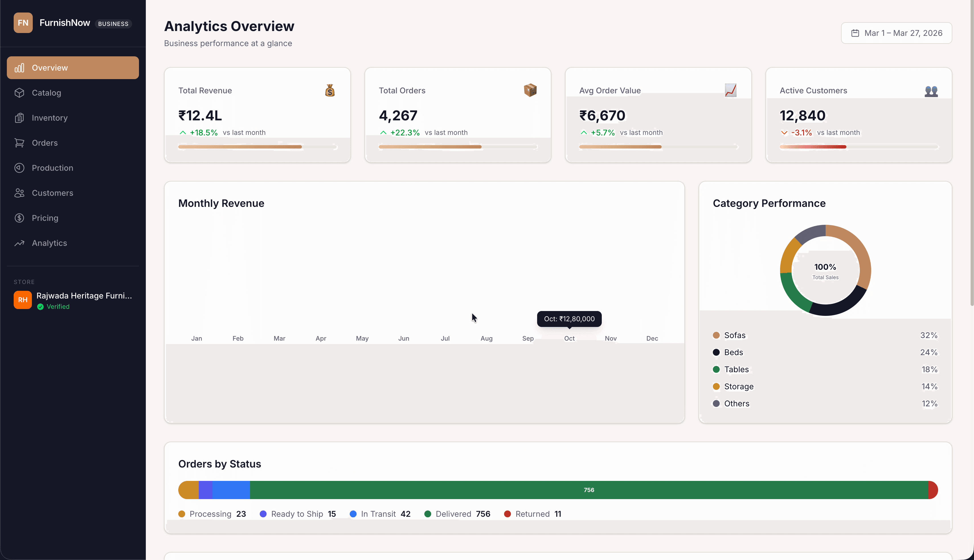
Task: Open Inventory via its sidebar icon
Action: coord(20,118)
